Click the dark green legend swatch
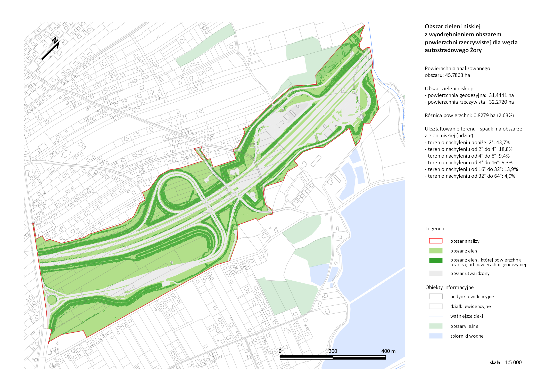The height and width of the screenshot is (392, 554). pos(435,261)
